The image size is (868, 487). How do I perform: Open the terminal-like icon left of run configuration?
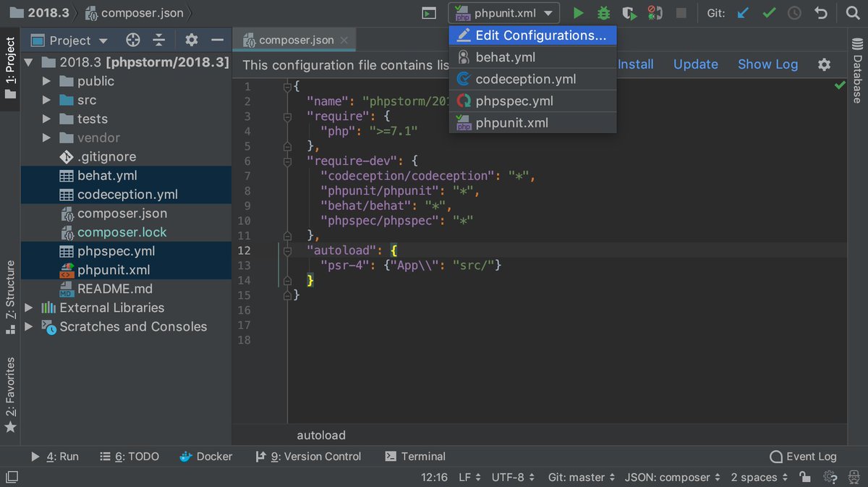(x=430, y=13)
